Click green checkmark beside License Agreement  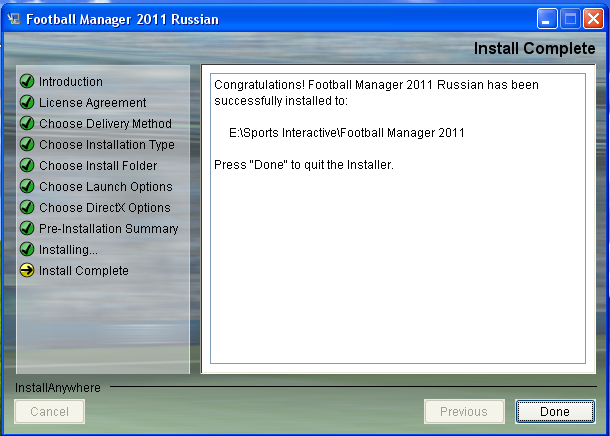coord(27,102)
